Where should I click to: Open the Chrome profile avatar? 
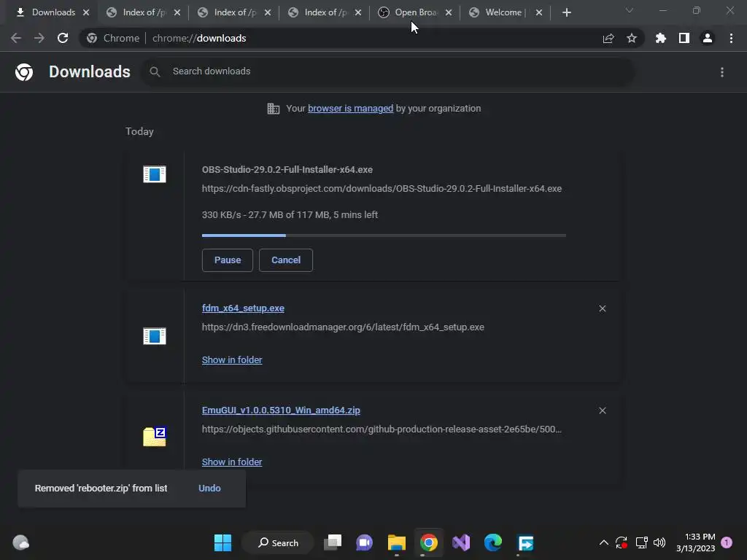point(708,38)
